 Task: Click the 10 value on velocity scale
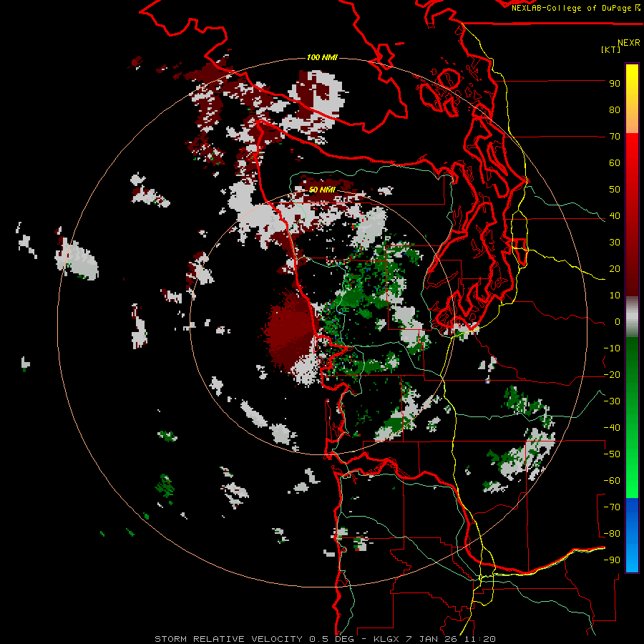(x=615, y=296)
